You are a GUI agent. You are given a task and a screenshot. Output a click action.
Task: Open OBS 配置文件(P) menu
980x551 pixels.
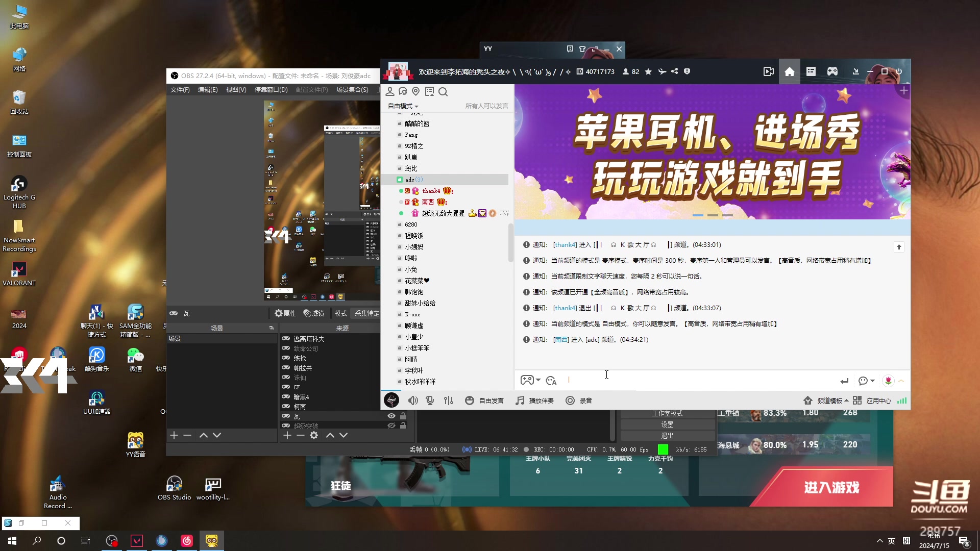[x=312, y=89]
